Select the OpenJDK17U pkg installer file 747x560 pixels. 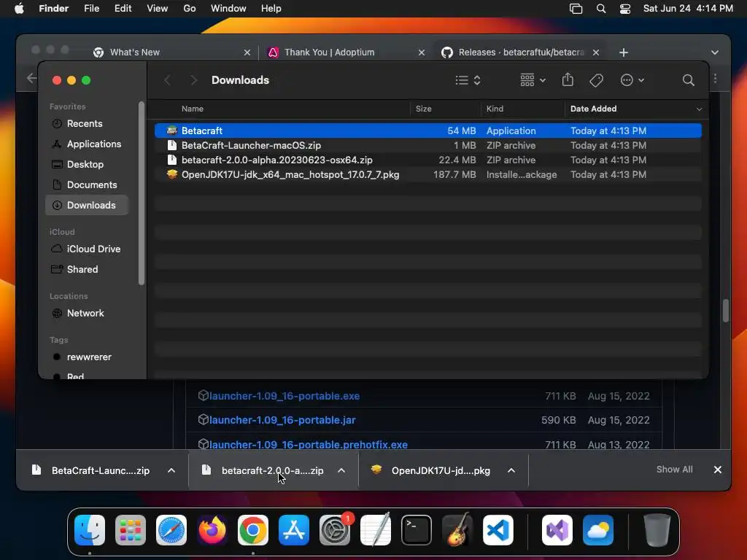pyautogui.click(x=427, y=175)
